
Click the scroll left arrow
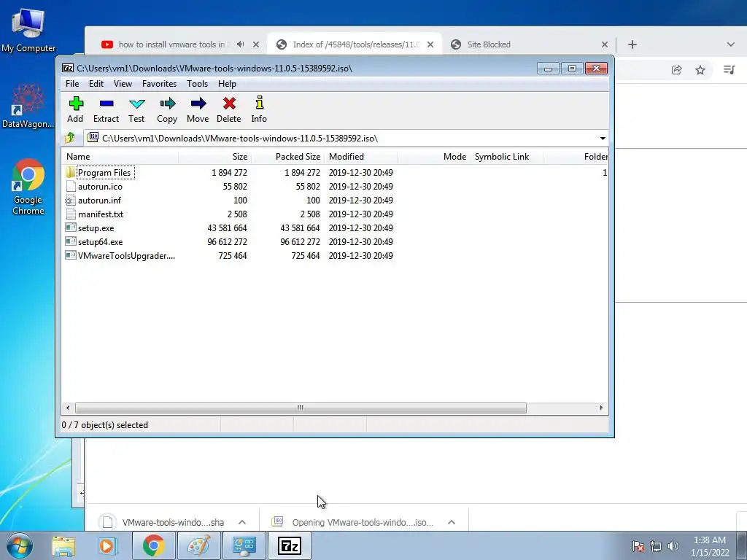click(68, 408)
